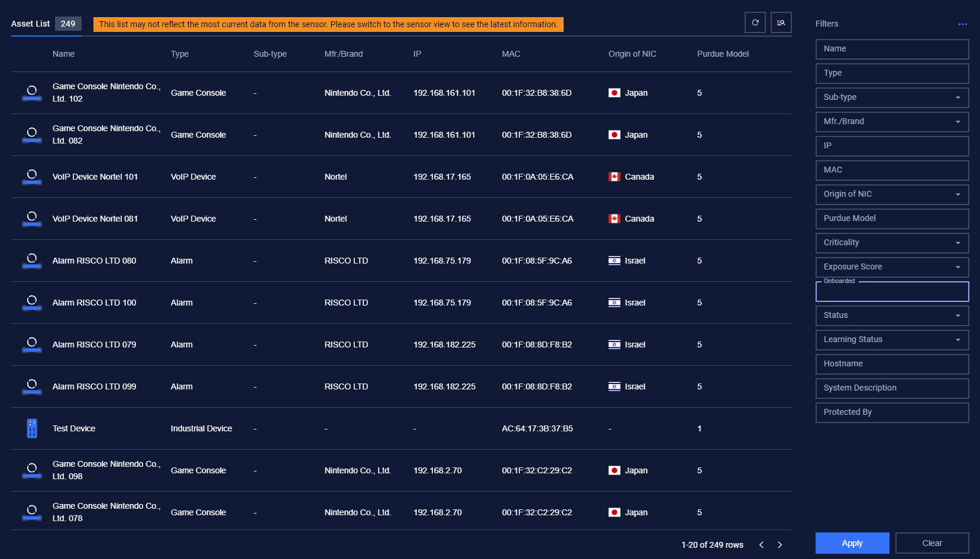Sort by the Purdue Model column header
Screen dimensions: 980x559
coord(723,54)
